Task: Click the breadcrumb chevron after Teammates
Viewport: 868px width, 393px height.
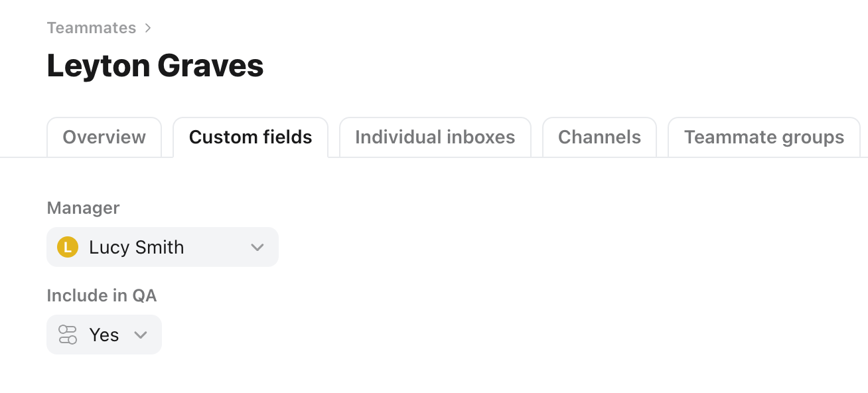Action: coord(148,28)
